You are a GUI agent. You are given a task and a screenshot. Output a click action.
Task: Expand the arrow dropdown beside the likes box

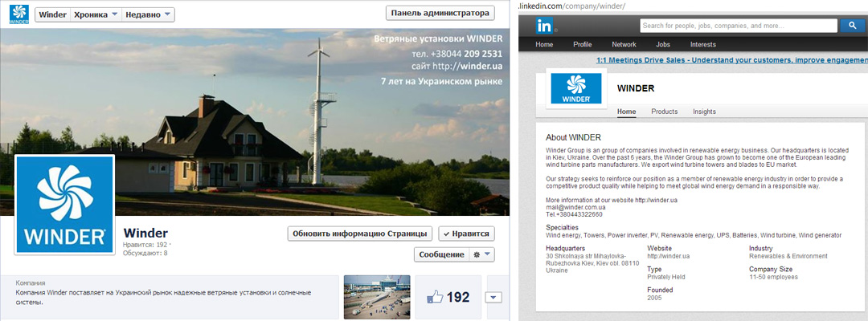[x=493, y=297]
